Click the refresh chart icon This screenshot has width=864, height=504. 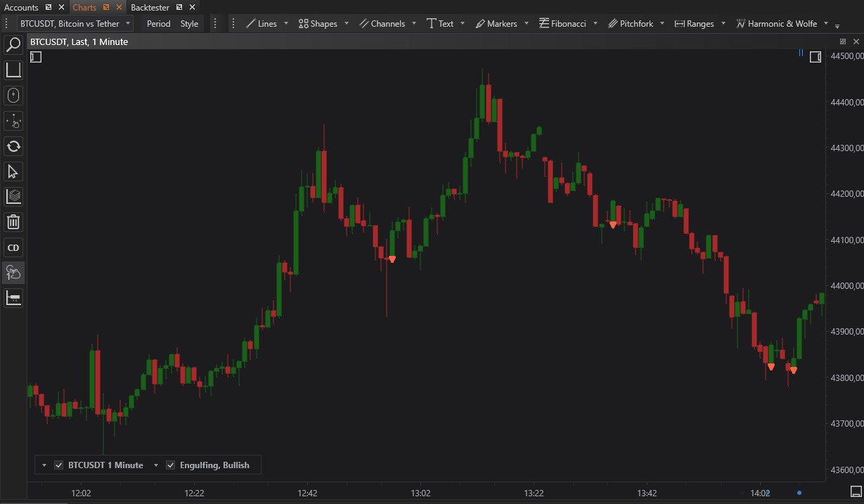13,146
